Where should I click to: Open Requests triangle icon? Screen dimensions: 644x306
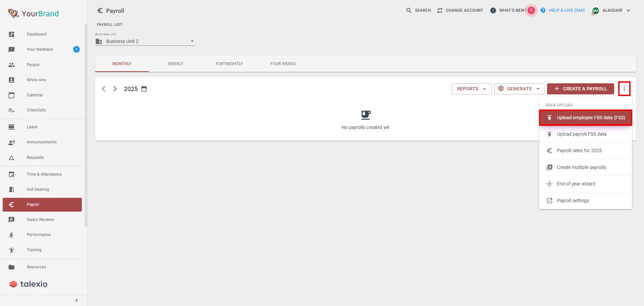(11, 158)
